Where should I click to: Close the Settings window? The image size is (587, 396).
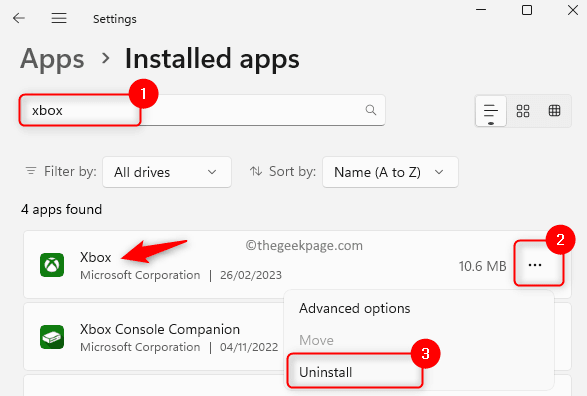click(x=573, y=10)
